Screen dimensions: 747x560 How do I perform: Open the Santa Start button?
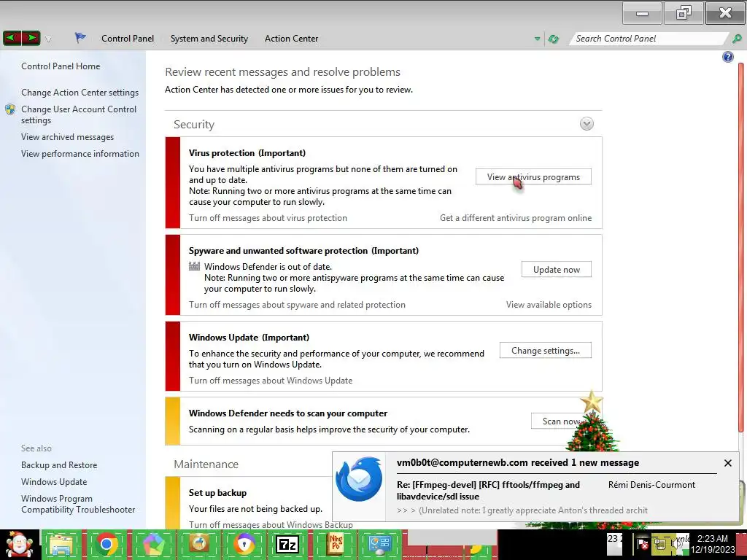(x=20, y=544)
